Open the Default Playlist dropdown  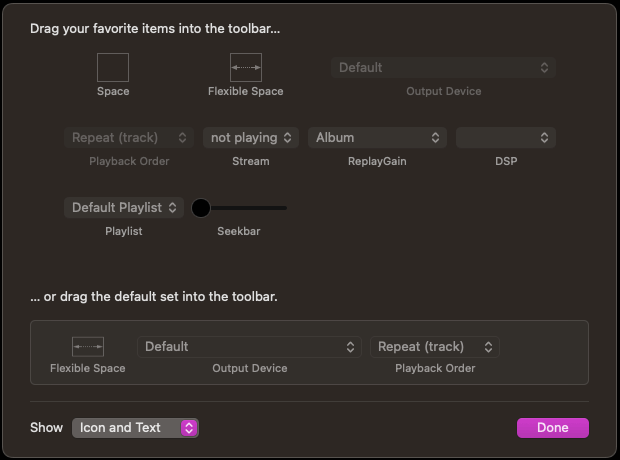pyautogui.click(x=124, y=208)
